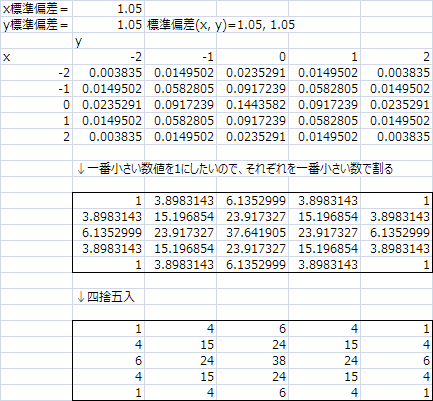433x401 pixels.
Task: Click 23.917327 immediately right of 37.641905
Action: (x=324, y=233)
